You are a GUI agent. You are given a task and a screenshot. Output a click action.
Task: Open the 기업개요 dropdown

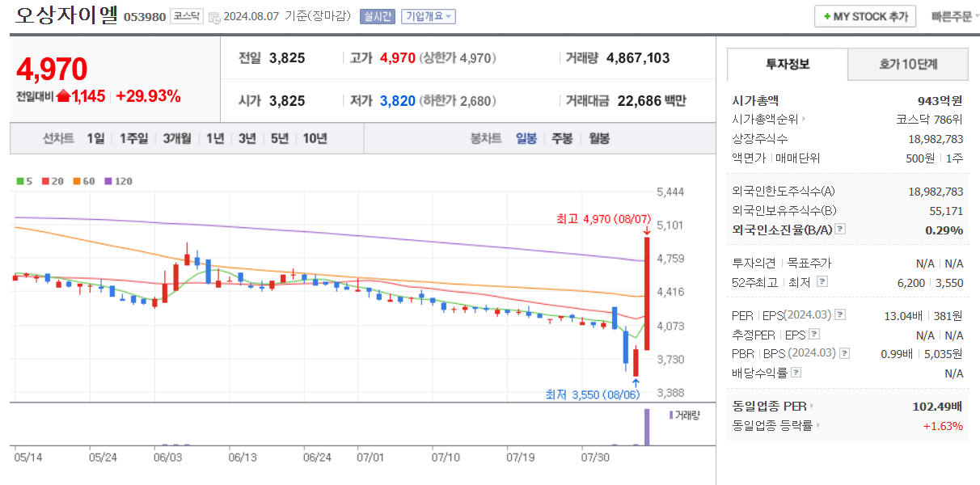(429, 16)
